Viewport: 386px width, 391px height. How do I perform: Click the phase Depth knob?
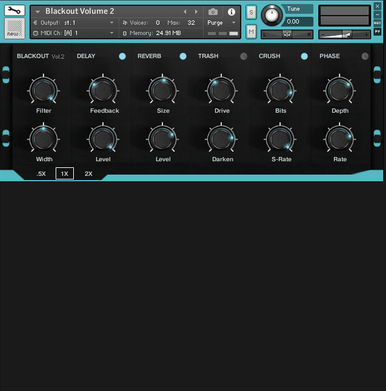coord(339,90)
